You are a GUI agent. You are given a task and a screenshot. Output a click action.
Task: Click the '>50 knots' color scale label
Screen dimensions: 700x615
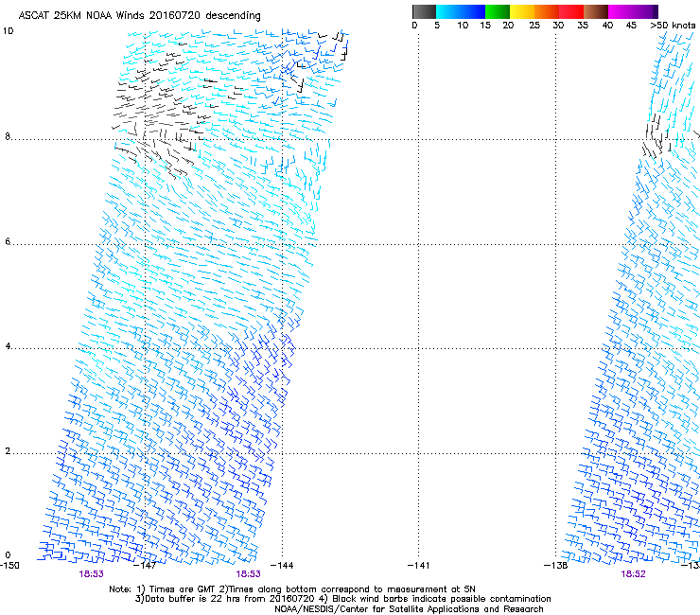(x=673, y=26)
